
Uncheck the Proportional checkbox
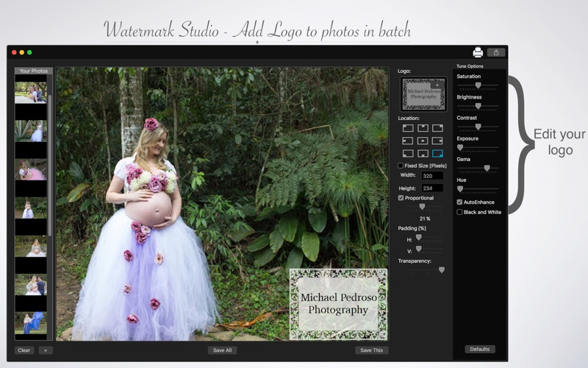pyautogui.click(x=401, y=198)
